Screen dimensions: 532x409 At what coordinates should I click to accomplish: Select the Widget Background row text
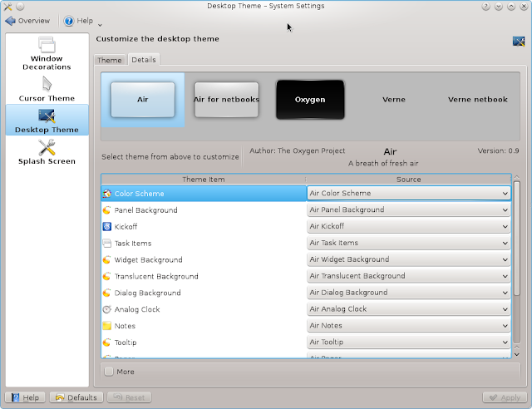tap(148, 259)
